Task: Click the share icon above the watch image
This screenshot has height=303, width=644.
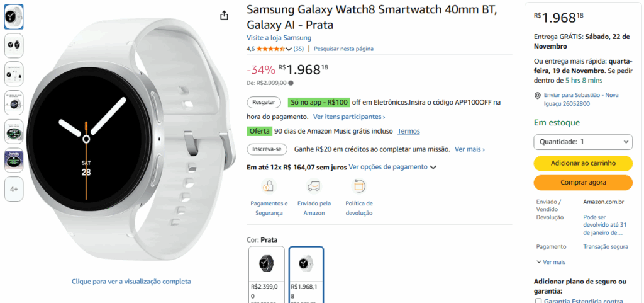Action: click(225, 16)
